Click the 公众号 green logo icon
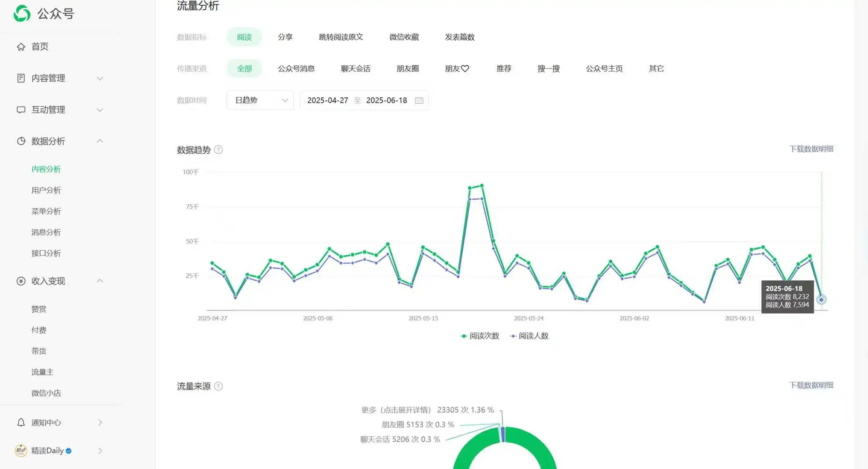The height and width of the screenshot is (469, 868). (22, 14)
